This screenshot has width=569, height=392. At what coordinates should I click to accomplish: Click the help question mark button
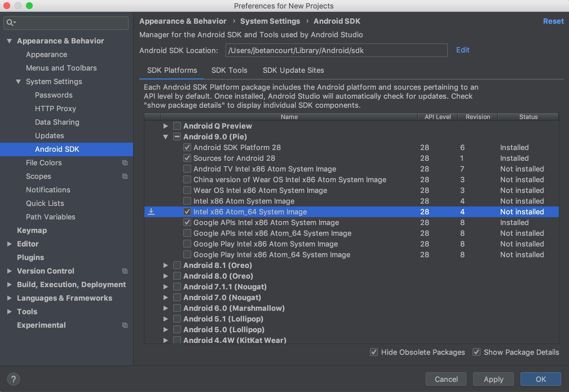pos(13,379)
